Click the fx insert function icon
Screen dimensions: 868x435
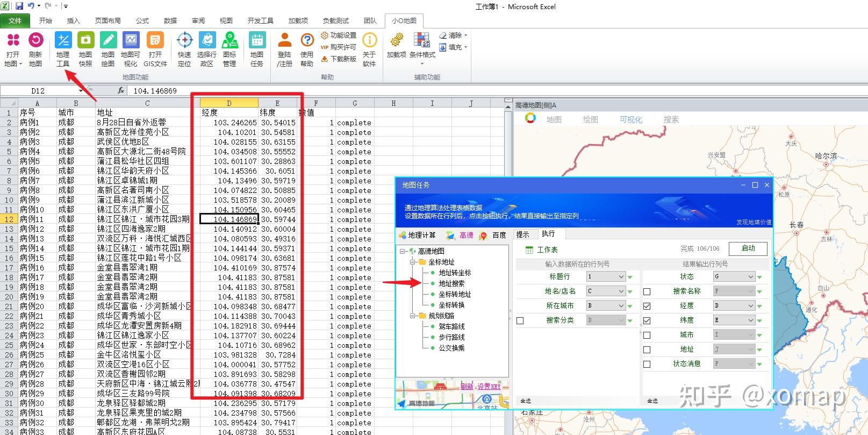[x=121, y=90]
